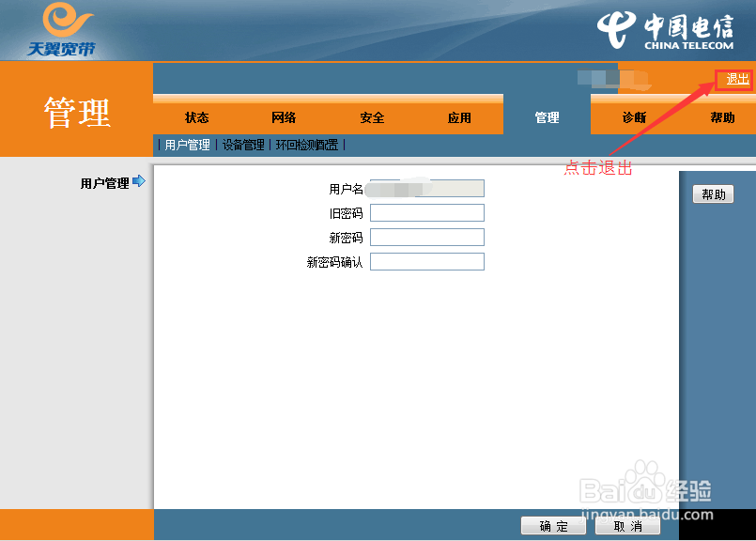Open 设备管理 submenu link
756x541 pixels.
243,145
